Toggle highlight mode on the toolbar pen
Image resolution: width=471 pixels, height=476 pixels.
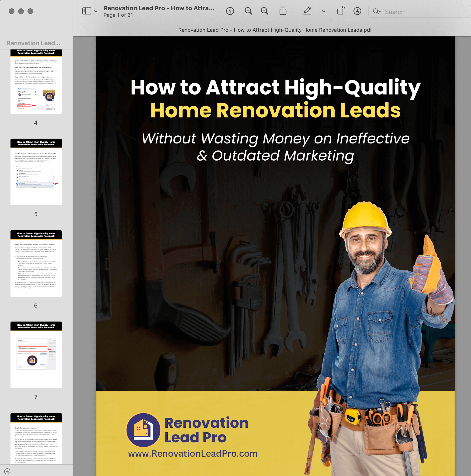307,11
